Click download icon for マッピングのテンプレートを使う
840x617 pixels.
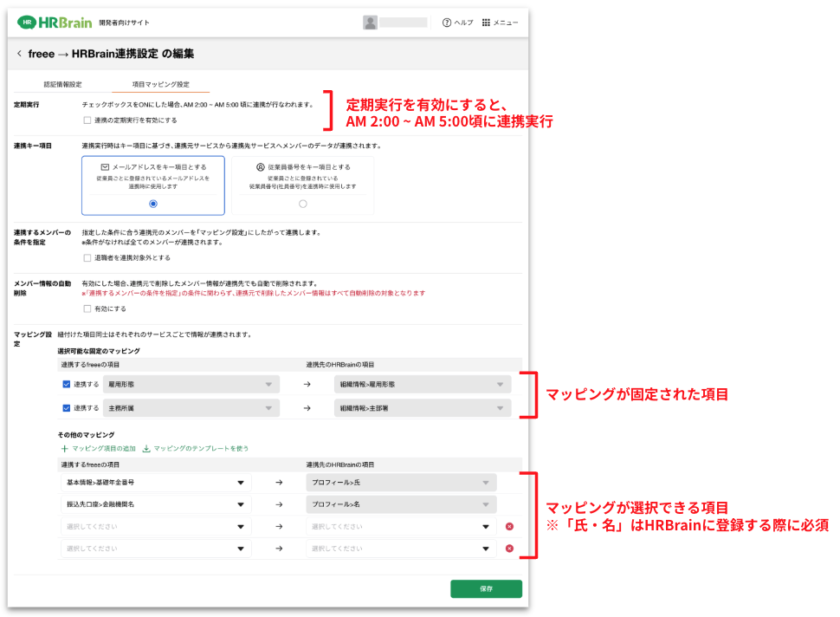(146, 448)
